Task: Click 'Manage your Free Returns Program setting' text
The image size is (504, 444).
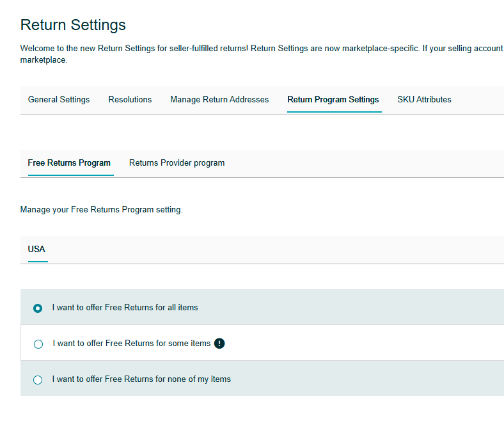Action: coord(101,210)
